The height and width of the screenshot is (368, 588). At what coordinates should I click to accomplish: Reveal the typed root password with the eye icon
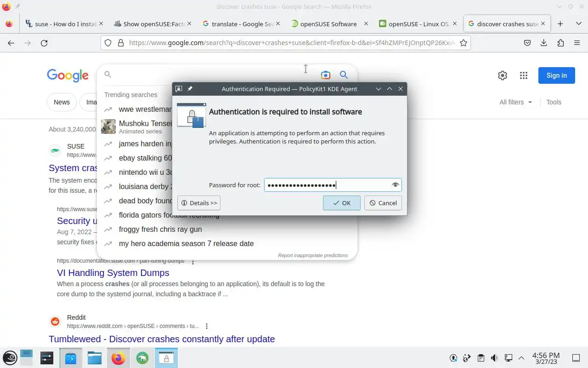click(395, 185)
